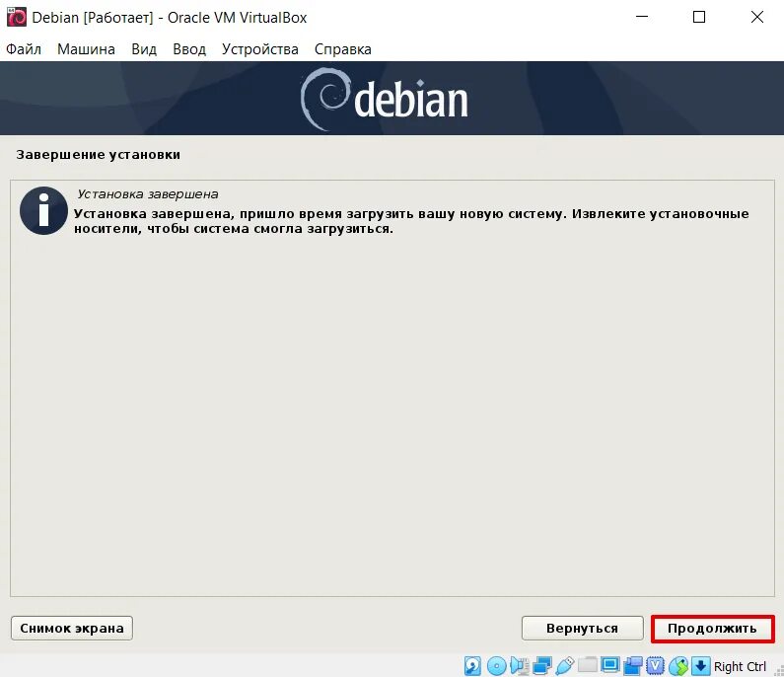Open the Справка menu
This screenshot has width=784, height=677.
[x=343, y=49]
